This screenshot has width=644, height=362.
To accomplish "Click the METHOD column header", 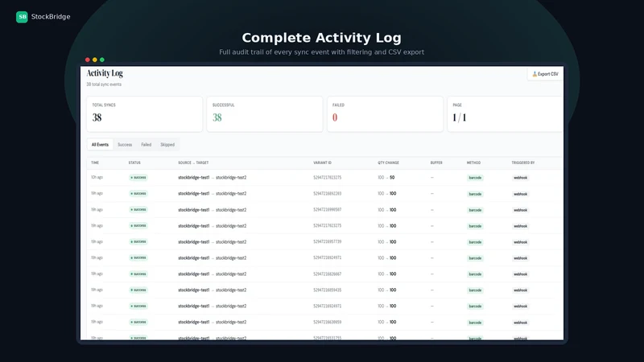I will pyautogui.click(x=473, y=163).
